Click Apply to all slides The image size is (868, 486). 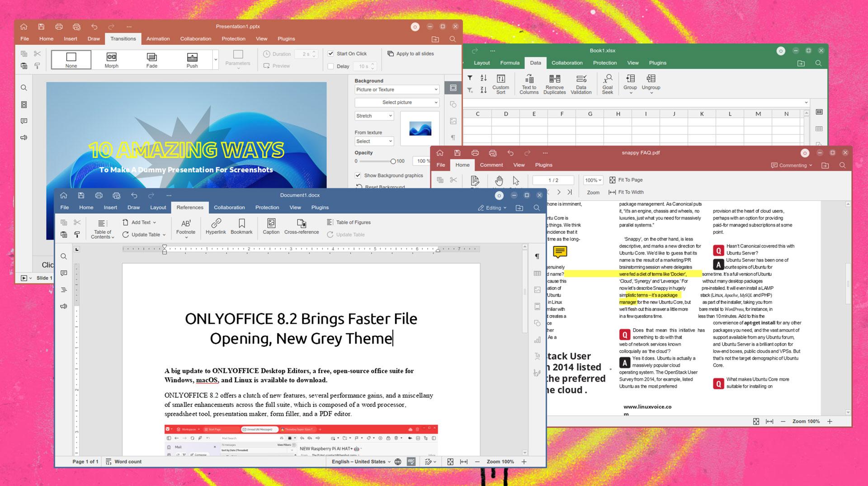(x=410, y=54)
